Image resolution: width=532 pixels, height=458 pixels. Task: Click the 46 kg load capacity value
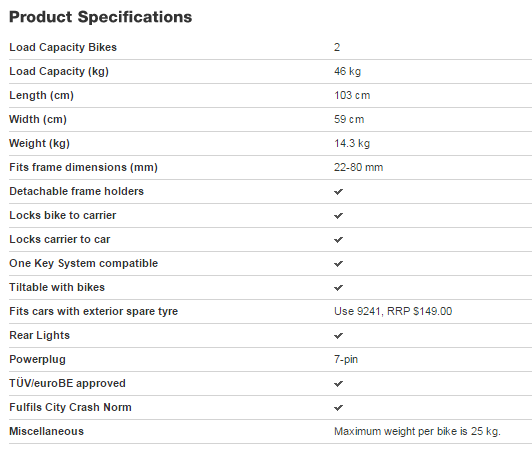click(347, 71)
